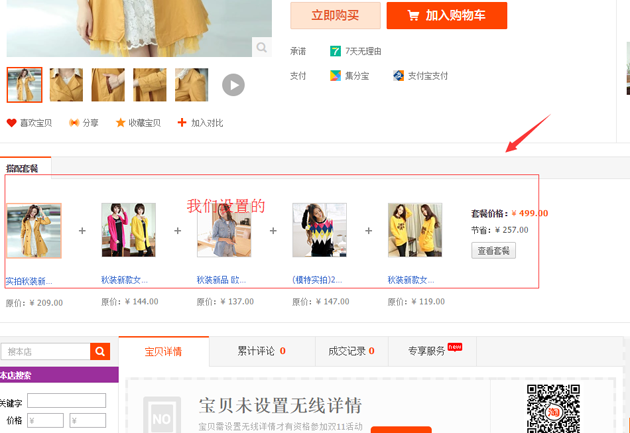Switch to the 宝贝详情 tab
This screenshot has height=433, width=630.
163,351
